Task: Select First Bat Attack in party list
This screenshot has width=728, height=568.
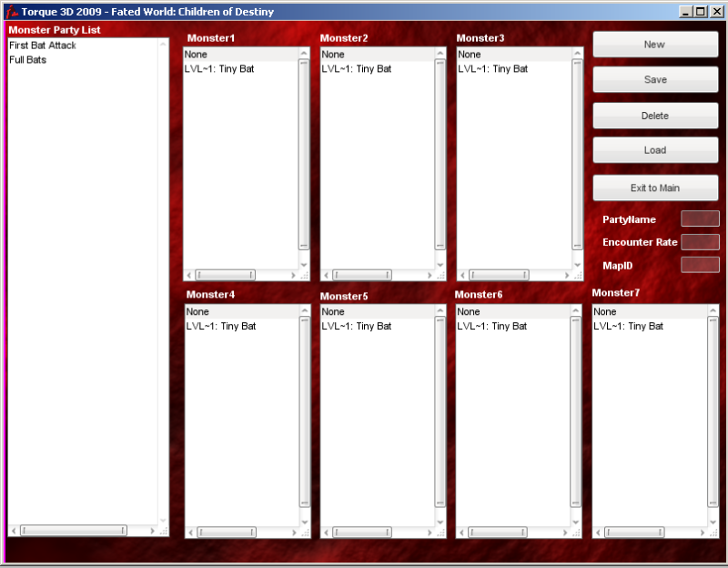Action: (x=43, y=46)
